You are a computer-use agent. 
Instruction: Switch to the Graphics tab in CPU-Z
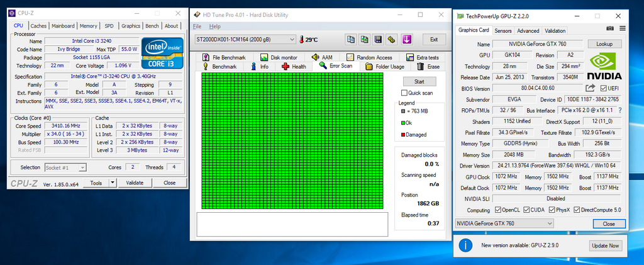pos(131,25)
